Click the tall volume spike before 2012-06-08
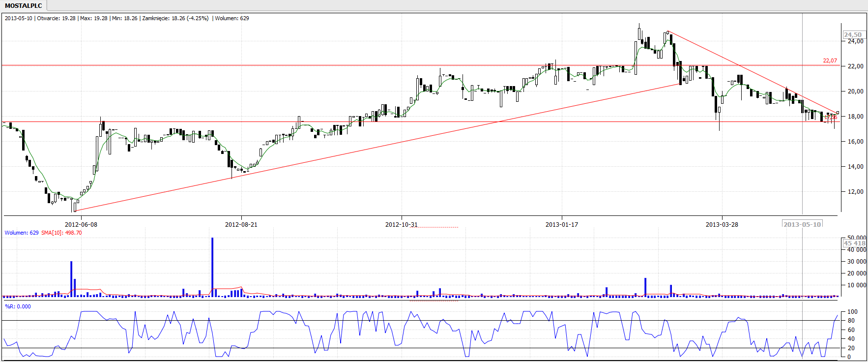Viewport: 868px width, 362px height. (x=71, y=279)
